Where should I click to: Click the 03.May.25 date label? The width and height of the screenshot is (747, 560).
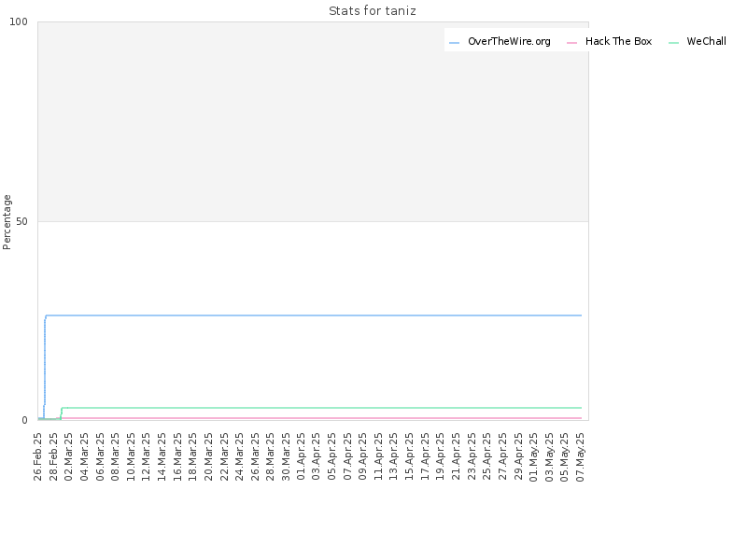point(549,456)
